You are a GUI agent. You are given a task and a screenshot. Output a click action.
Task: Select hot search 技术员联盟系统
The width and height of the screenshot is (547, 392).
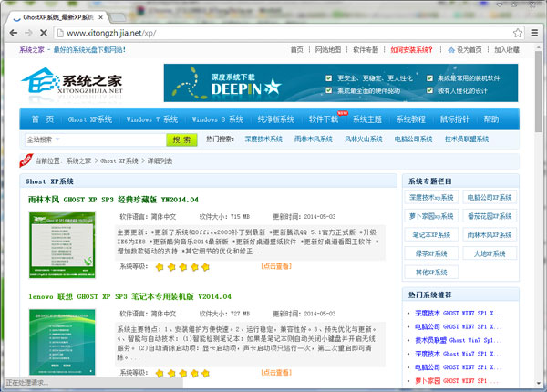coord(467,139)
